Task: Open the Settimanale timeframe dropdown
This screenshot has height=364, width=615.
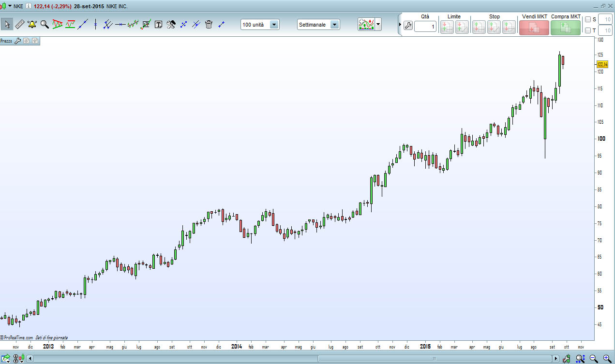Action: (x=318, y=25)
